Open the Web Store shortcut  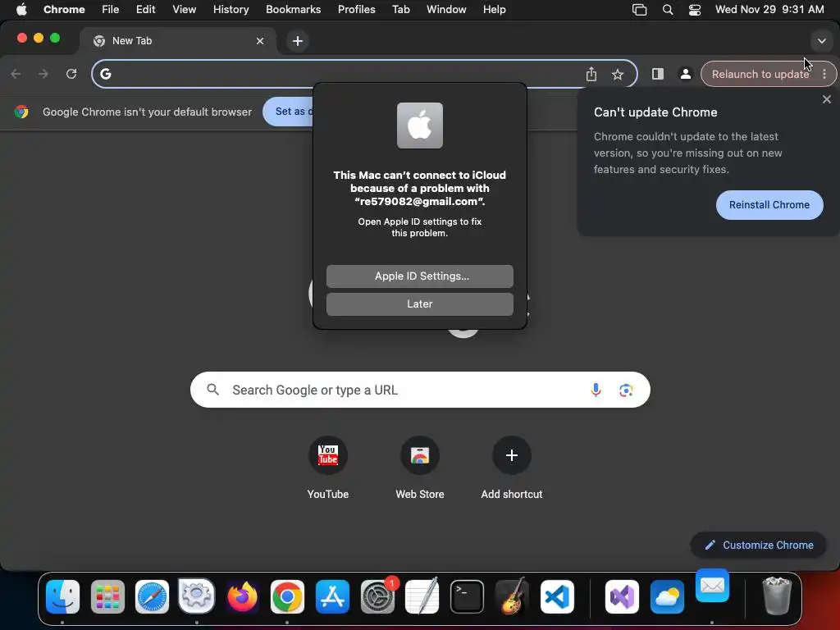coord(419,468)
